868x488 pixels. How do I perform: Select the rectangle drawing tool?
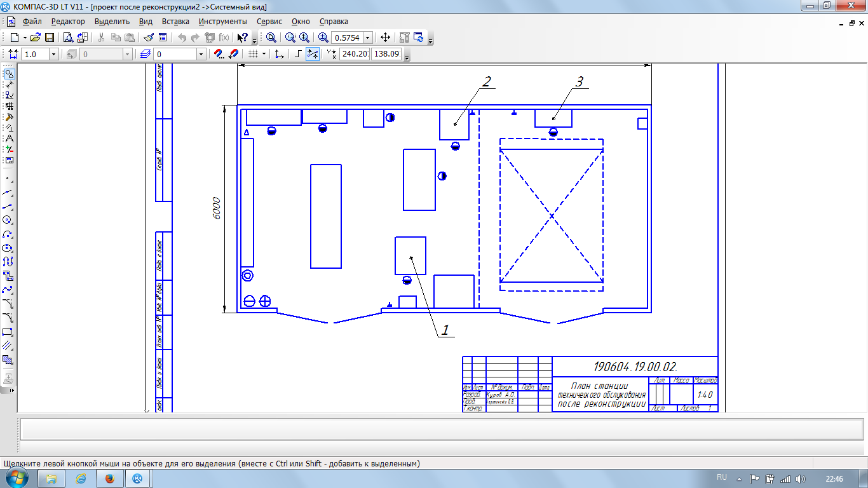pos(8,332)
